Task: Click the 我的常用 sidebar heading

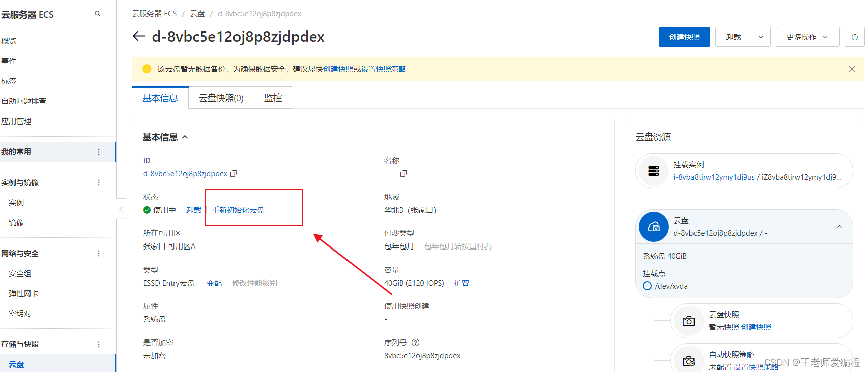Action: tap(16, 152)
